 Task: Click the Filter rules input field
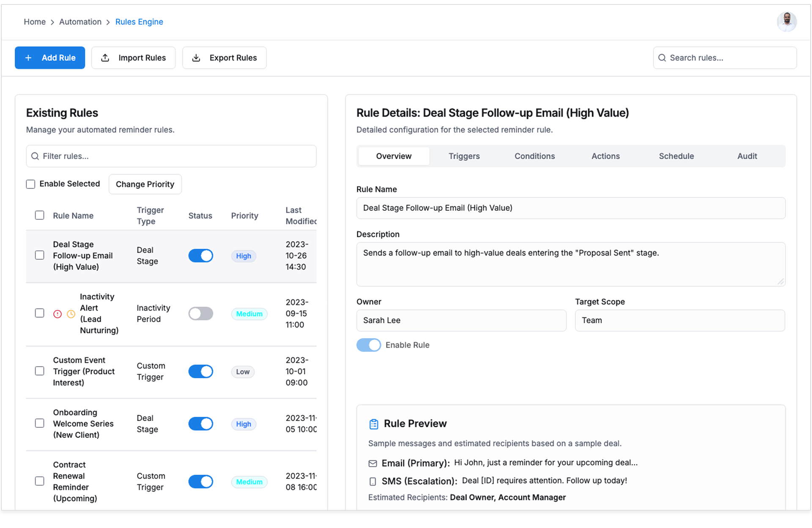(x=171, y=156)
